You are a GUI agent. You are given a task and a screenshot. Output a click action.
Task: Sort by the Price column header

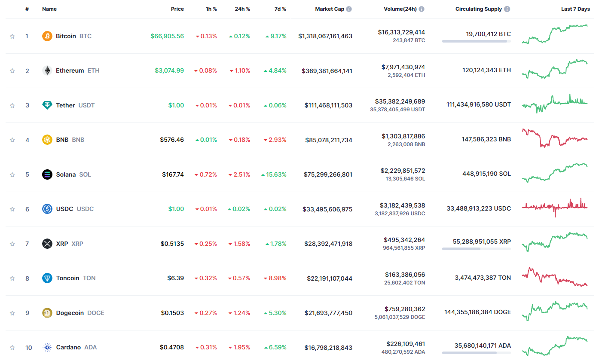click(177, 9)
